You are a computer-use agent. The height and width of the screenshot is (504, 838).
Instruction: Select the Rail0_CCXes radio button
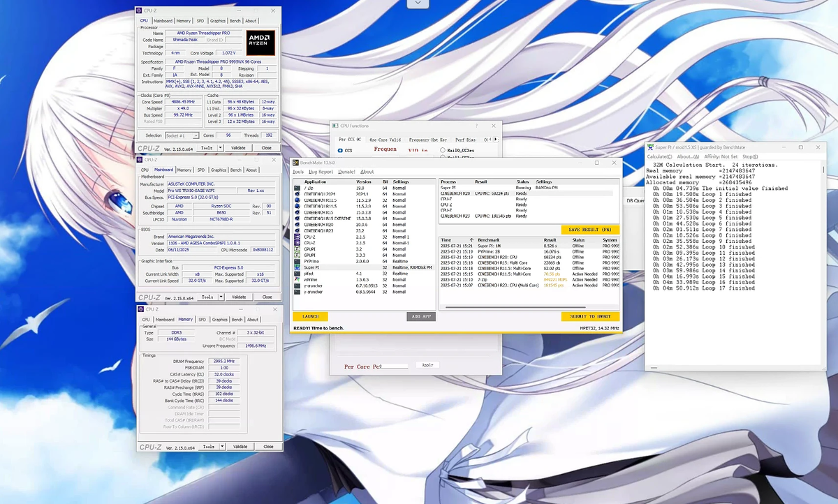click(443, 150)
